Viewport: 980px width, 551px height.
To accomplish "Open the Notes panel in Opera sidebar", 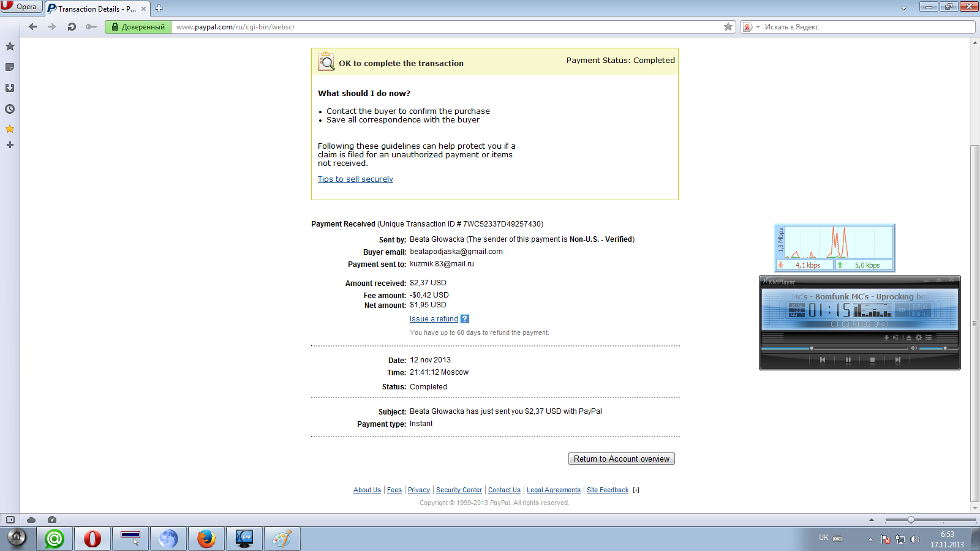I will [x=10, y=67].
